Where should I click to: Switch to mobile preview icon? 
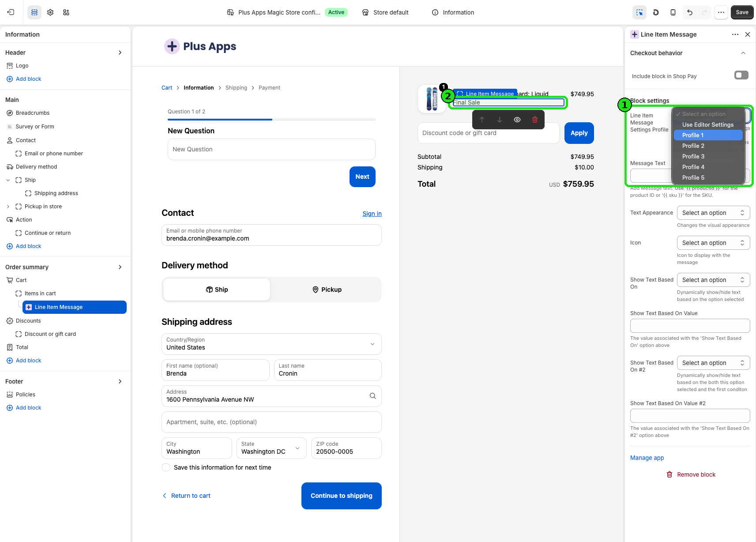673,12
